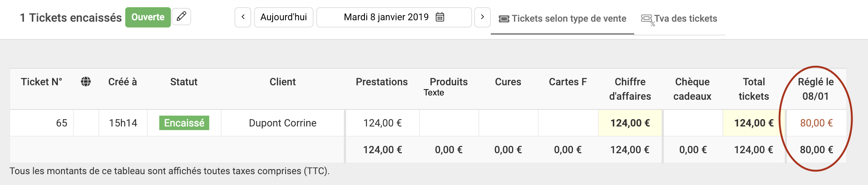The width and height of the screenshot is (868, 185).
Task: Switch to Tickets selon type de vente tab
Action: (562, 19)
